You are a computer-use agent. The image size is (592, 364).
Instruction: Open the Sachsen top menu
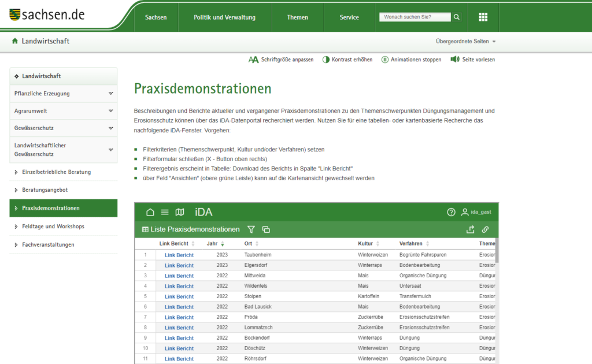[x=156, y=17]
